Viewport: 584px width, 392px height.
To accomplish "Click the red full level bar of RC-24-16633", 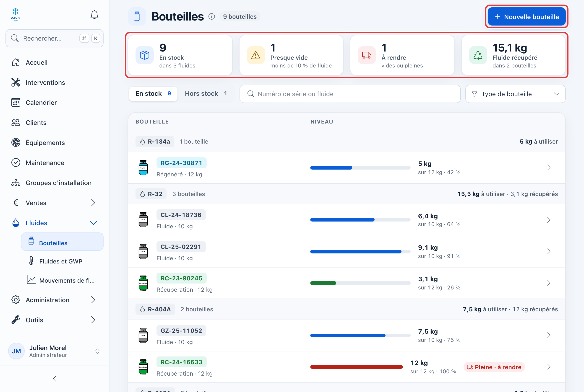I will point(357,367).
